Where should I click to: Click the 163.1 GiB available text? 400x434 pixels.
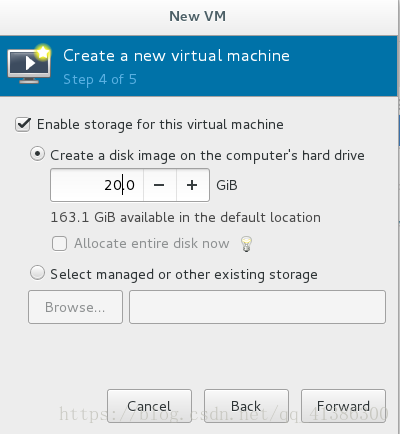pyautogui.click(x=186, y=218)
